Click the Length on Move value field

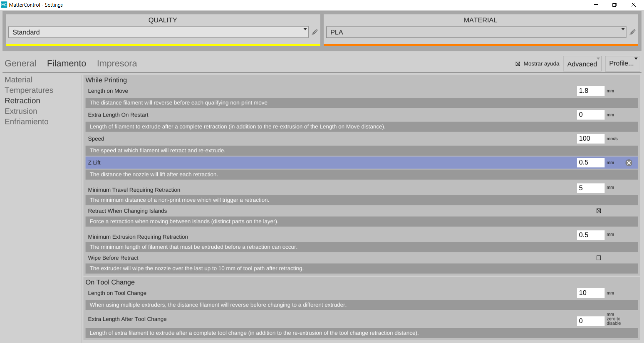(x=590, y=91)
